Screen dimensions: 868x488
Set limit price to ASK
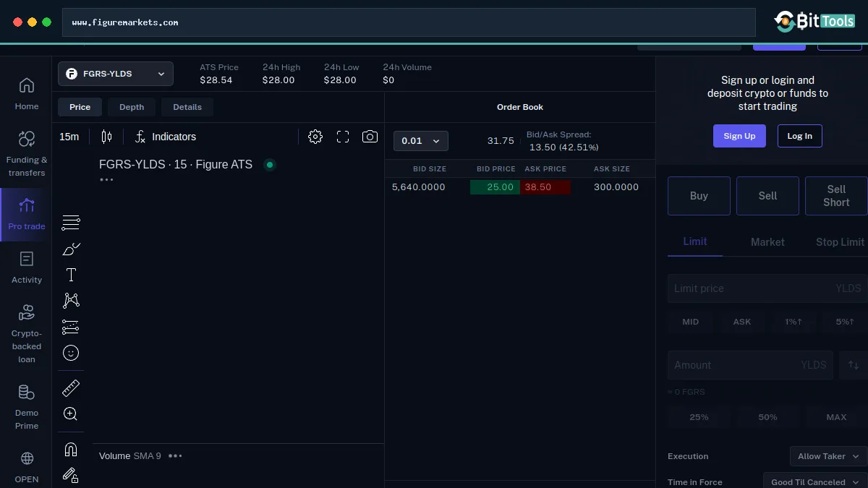tap(742, 322)
